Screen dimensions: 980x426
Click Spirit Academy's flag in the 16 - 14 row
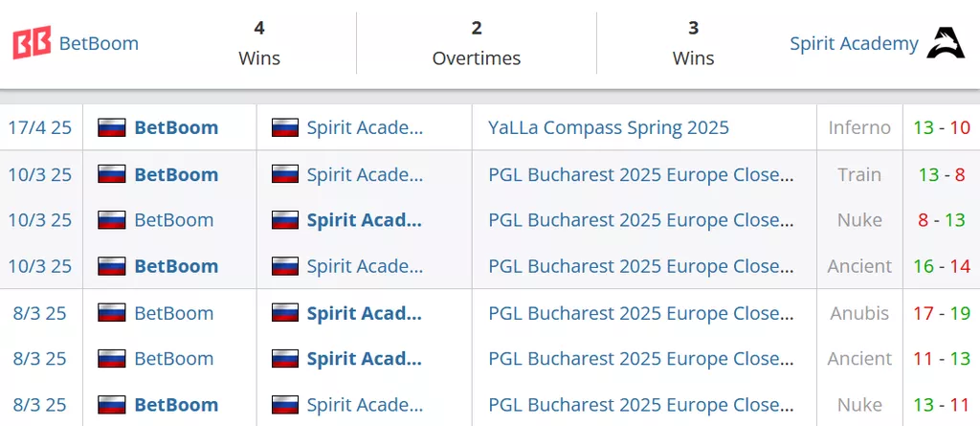(x=285, y=266)
